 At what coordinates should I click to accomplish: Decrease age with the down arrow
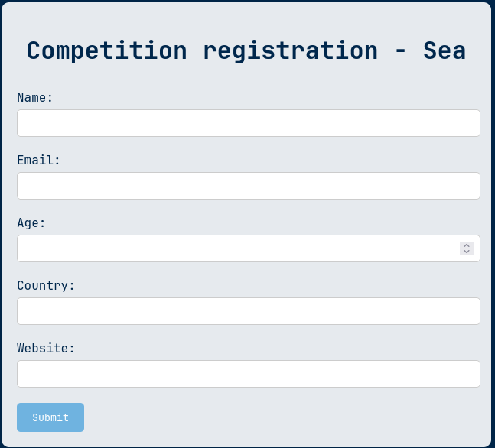click(x=467, y=252)
